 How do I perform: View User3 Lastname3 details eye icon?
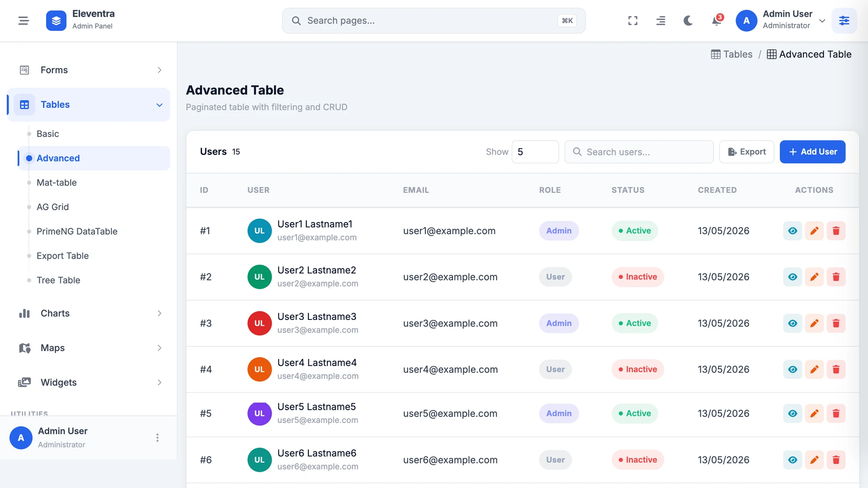(793, 324)
